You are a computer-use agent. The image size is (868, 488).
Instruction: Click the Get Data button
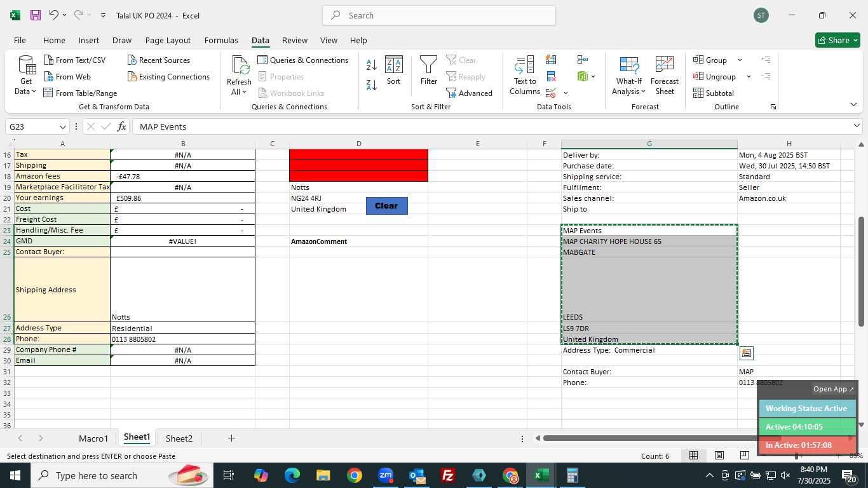click(26, 76)
